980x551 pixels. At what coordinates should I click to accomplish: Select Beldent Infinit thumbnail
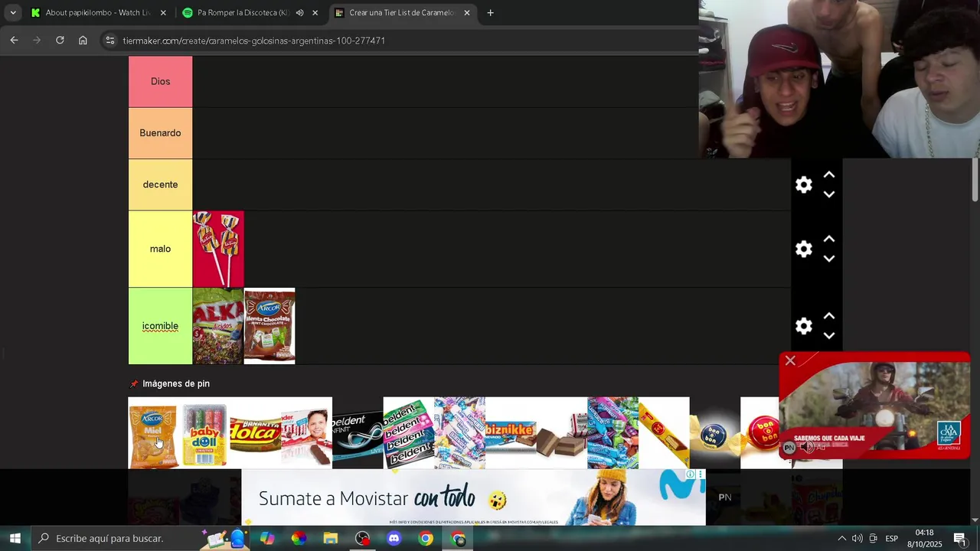point(358,432)
